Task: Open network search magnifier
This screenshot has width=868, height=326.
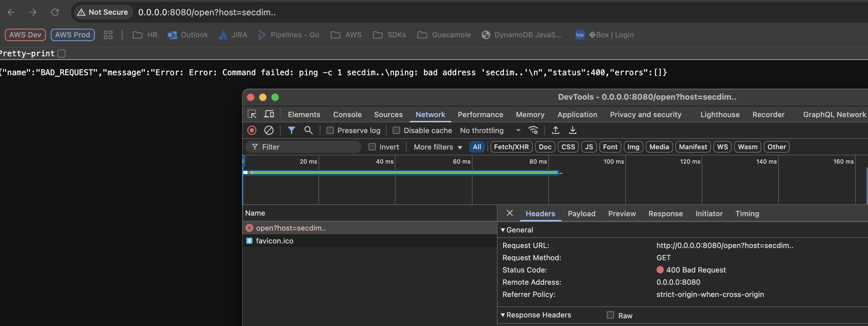Action: pos(308,130)
